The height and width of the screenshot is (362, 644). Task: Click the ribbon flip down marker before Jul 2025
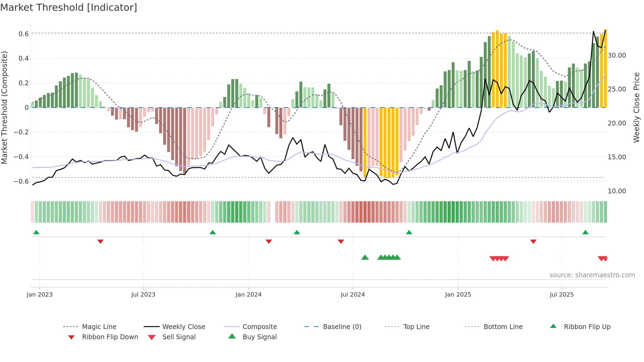[x=533, y=242]
